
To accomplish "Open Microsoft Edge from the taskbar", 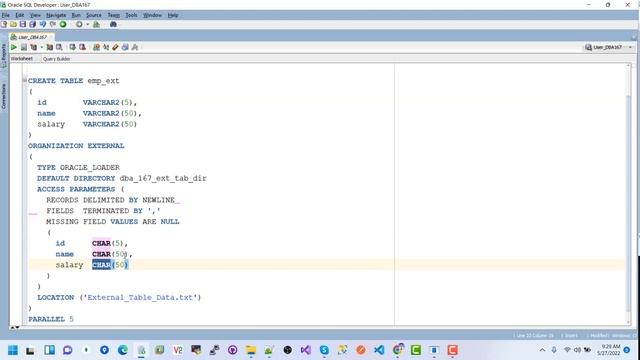I will [123, 350].
